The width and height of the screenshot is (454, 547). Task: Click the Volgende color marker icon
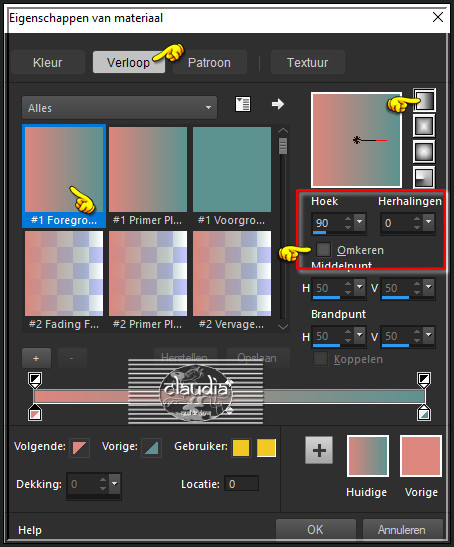click(x=80, y=448)
